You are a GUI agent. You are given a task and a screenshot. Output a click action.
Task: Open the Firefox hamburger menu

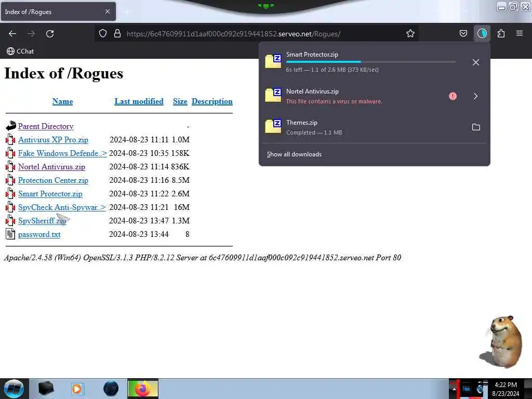tap(520, 33)
